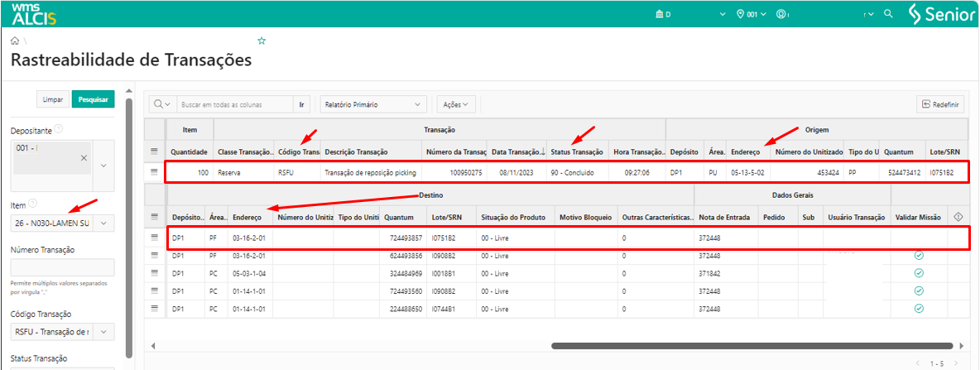Sort by the Status Transação column header

577,152
